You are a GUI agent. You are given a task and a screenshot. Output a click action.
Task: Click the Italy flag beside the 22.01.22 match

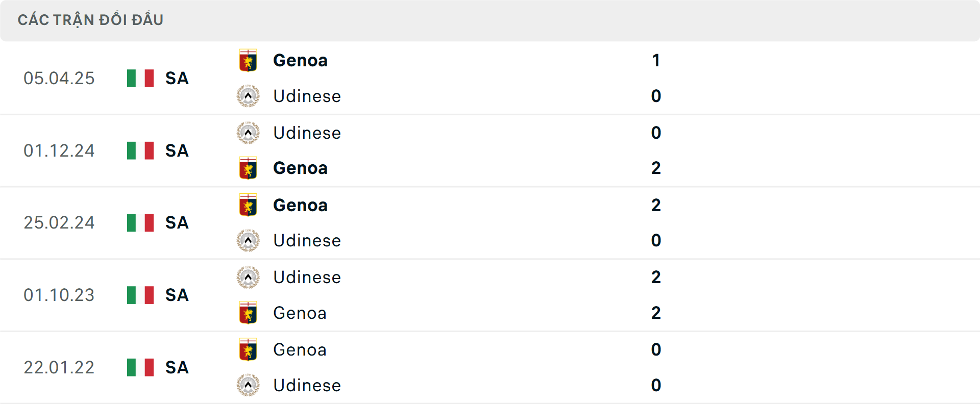pyautogui.click(x=139, y=367)
